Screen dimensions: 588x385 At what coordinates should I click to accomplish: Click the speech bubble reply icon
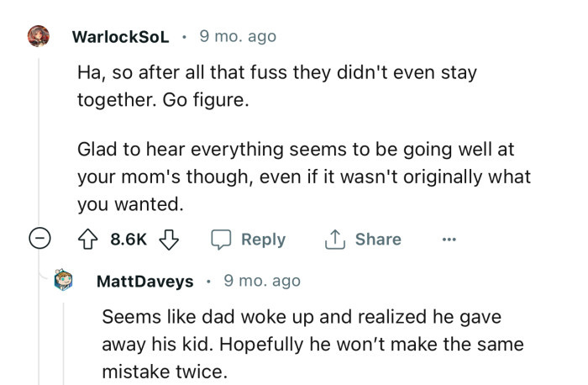[221, 240]
